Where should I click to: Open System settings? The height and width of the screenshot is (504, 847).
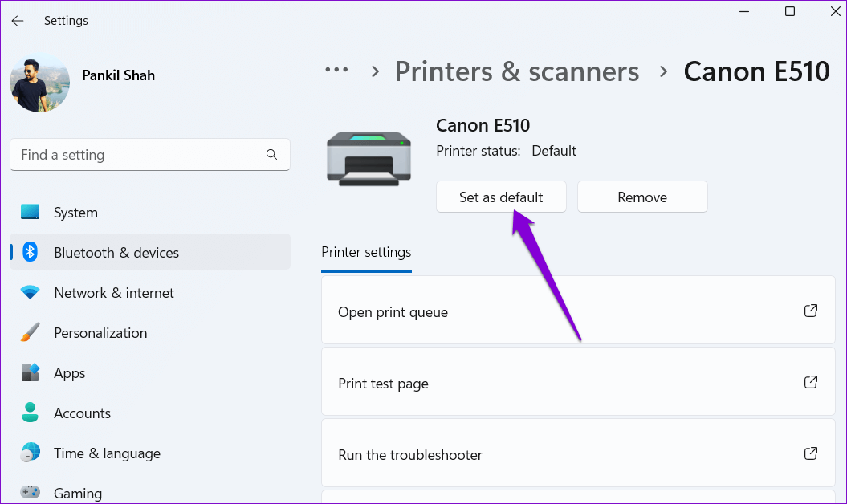tap(149, 213)
